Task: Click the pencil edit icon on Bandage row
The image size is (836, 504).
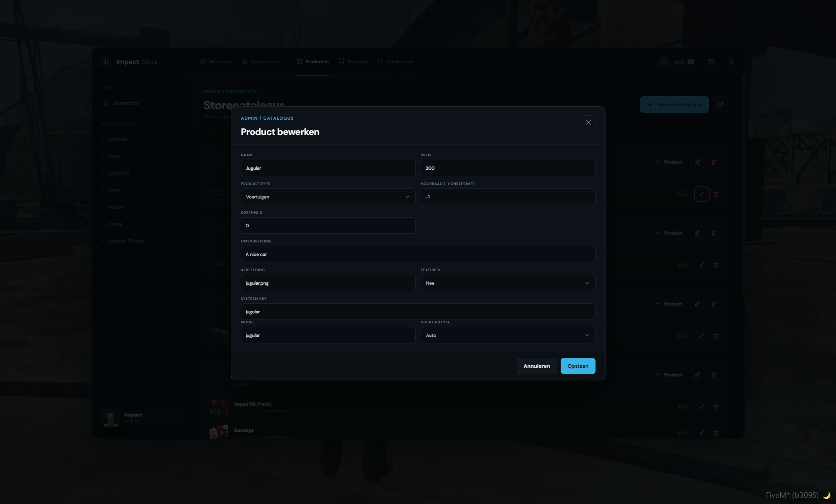Action: [x=701, y=433]
